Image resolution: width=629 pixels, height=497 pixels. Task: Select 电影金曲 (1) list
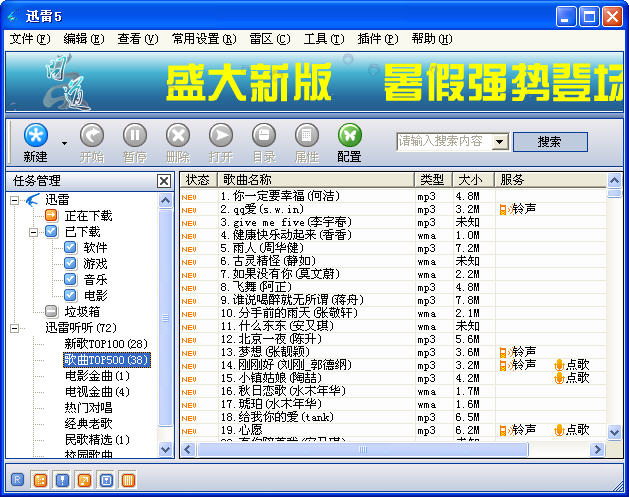coord(97,376)
